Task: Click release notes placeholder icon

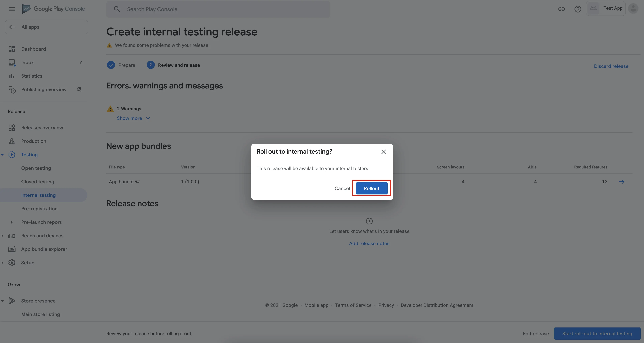Action: [x=369, y=221]
